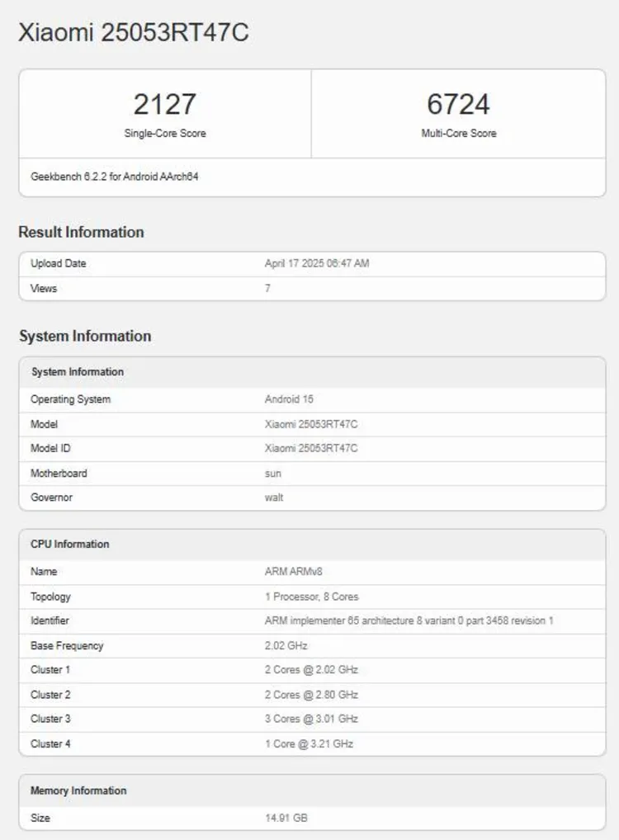Select the single-core score 2127
619x840 pixels.
[x=165, y=105]
